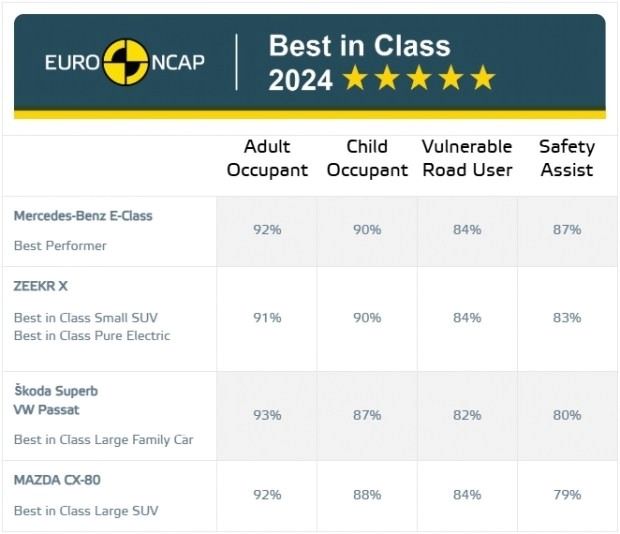Click the yellow stripe below the banner
This screenshot has height=534, width=620.
point(310,115)
